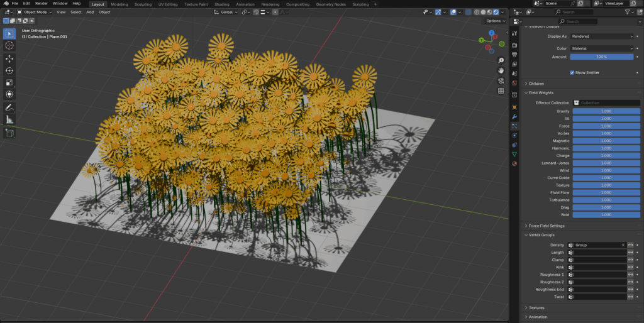The image size is (644, 323).
Task: Adjust the Amount 100% slider
Action: coord(602,57)
